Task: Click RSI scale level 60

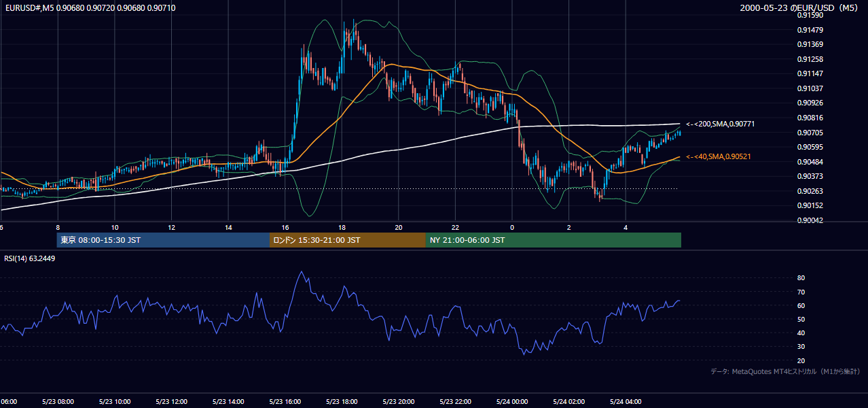Action: point(801,305)
